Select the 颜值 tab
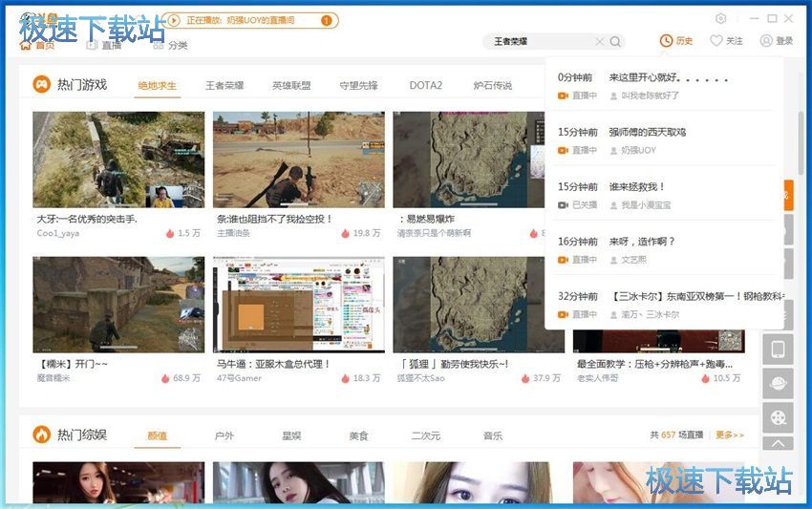Viewport: 812px width, 509px height. [157, 435]
